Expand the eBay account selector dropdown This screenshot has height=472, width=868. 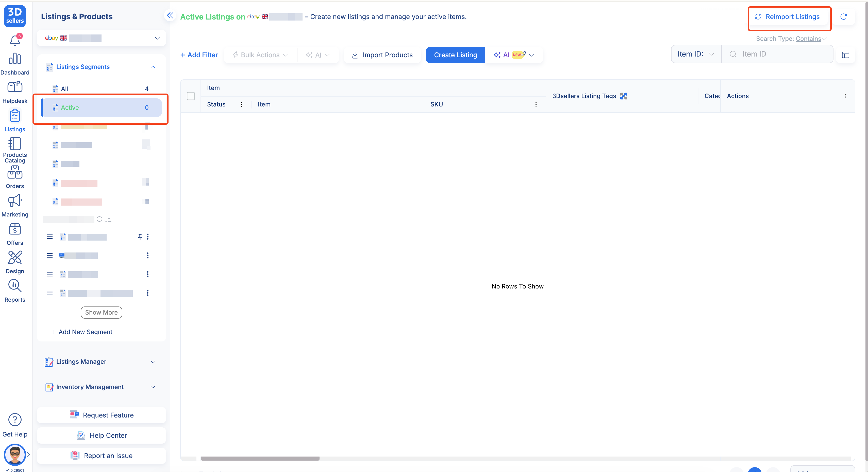157,38
